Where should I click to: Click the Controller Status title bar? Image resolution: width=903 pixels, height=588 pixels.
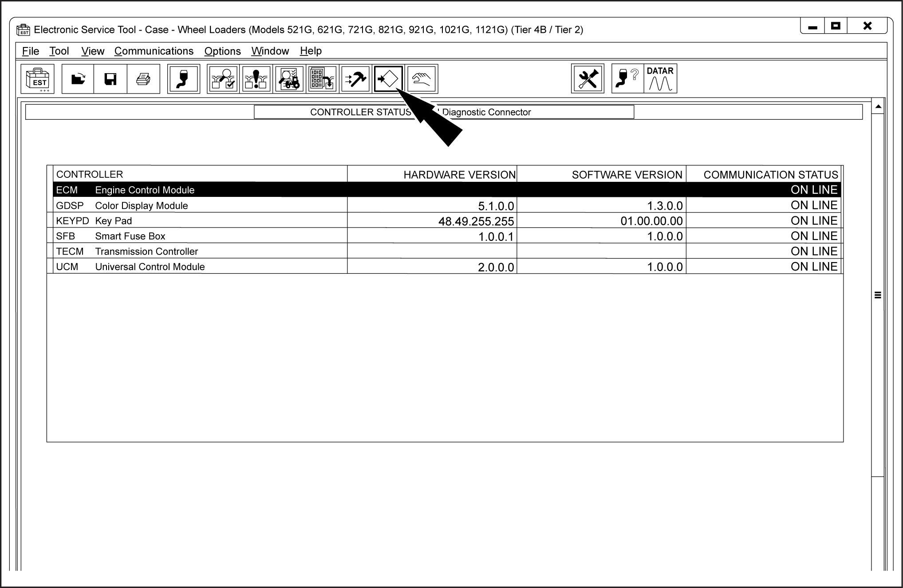[x=444, y=112]
